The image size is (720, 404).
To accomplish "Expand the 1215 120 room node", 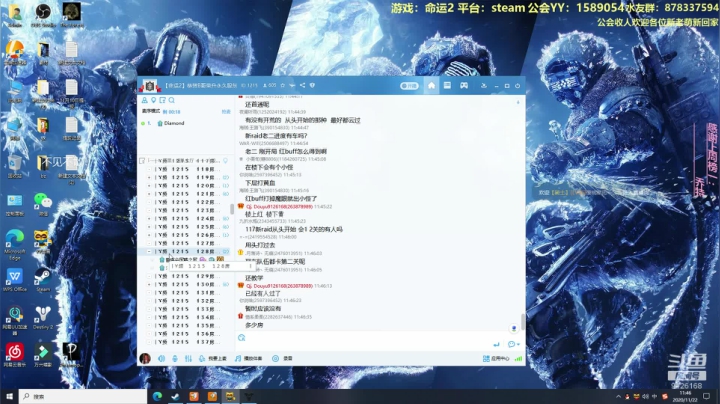I will (149, 186).
